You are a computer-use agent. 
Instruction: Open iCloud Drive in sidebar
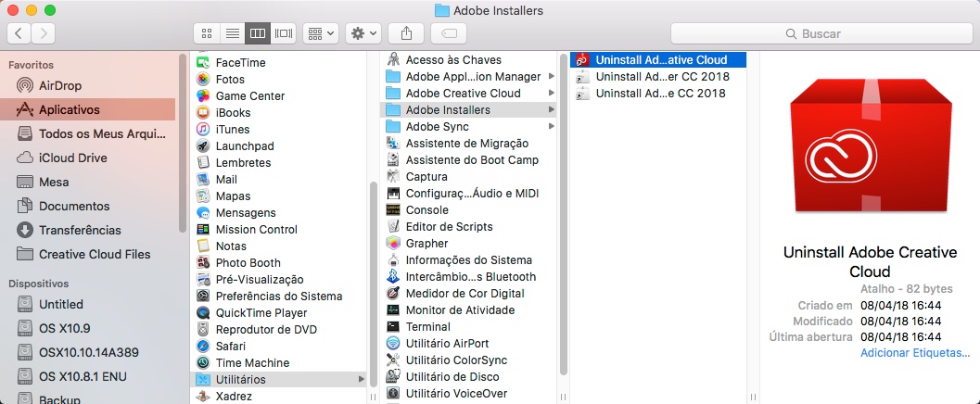[x=87, y=158]
